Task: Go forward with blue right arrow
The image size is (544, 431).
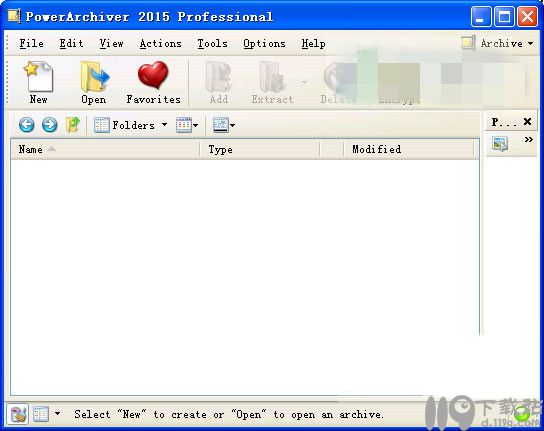Action: pos(50,125)
